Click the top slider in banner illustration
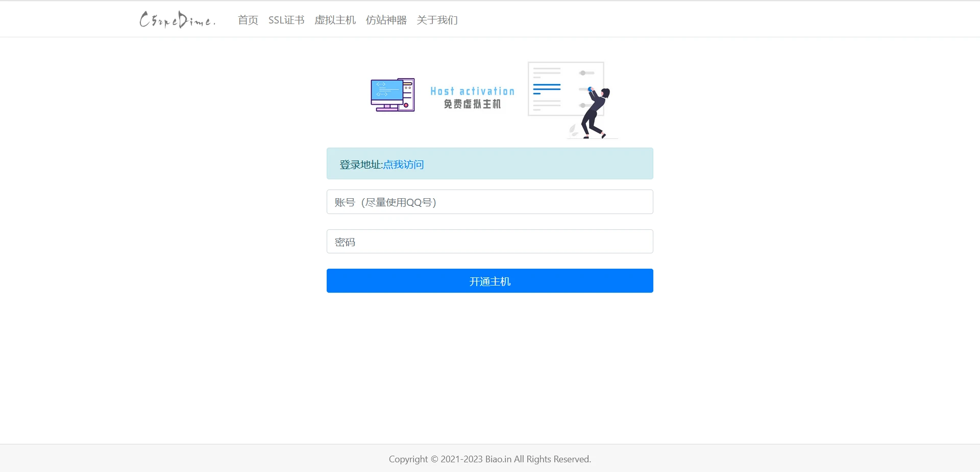980x472 pixels. (x=586, y=73)
